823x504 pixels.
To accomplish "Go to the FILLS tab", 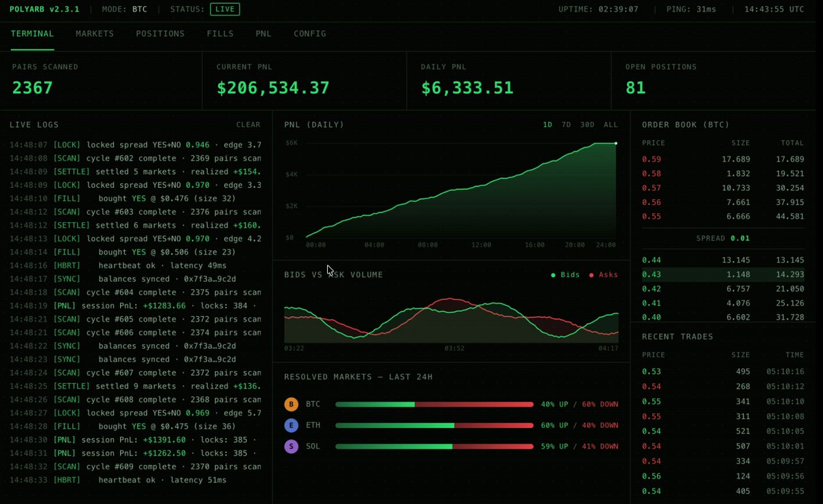I will [x=220, y=34].
